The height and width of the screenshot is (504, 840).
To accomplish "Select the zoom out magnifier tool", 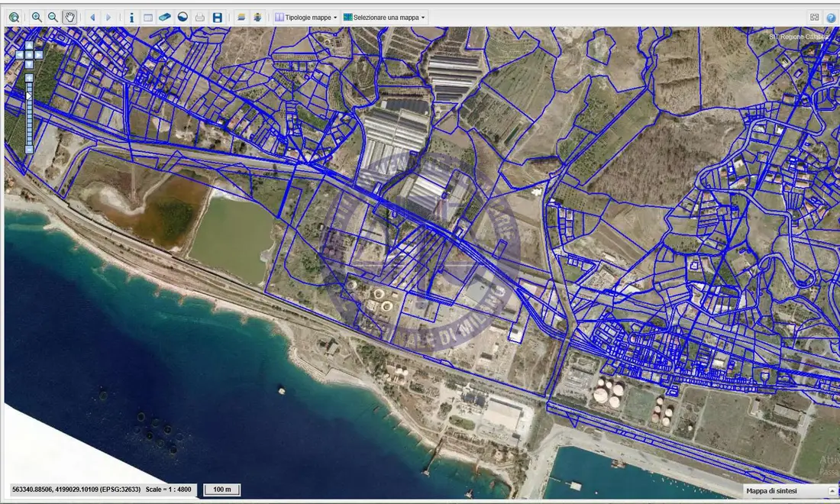I will click(53, 17).
